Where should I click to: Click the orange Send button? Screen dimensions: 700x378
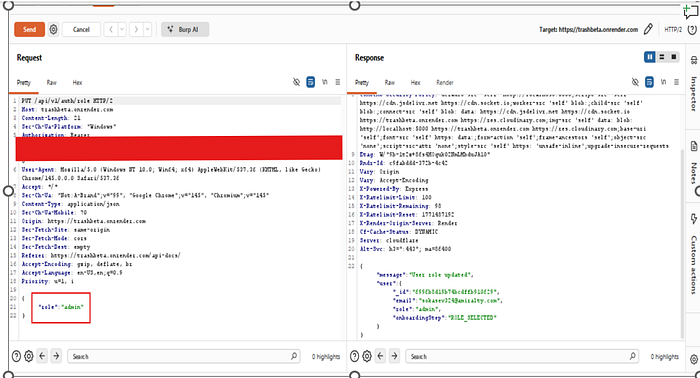(x=29, y=29)
